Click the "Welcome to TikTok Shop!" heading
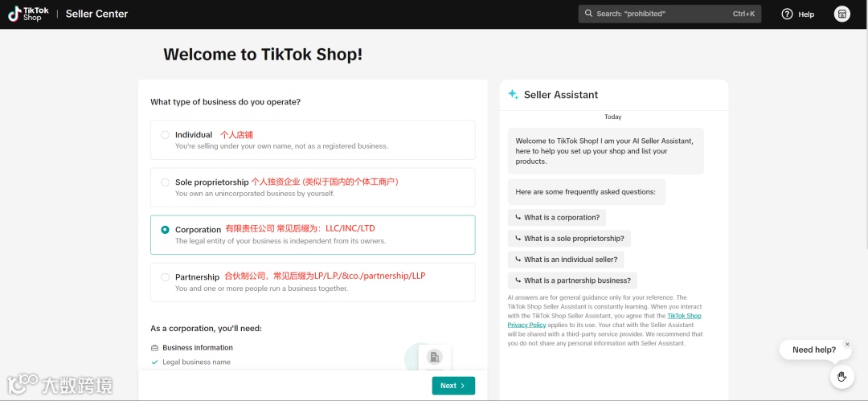 263,55
